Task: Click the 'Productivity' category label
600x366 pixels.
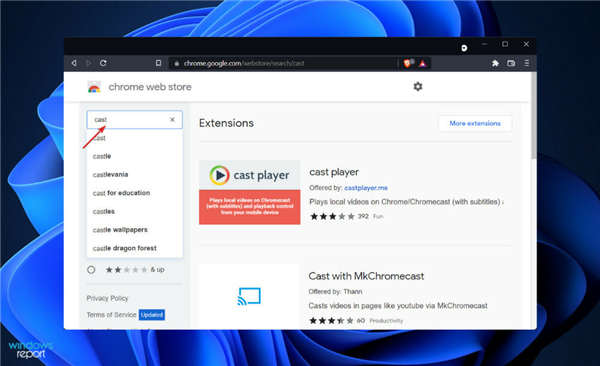Action: point(386,320)
